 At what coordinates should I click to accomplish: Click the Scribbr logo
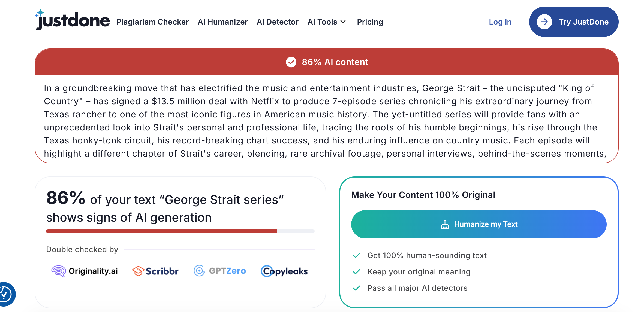(155, 271)
